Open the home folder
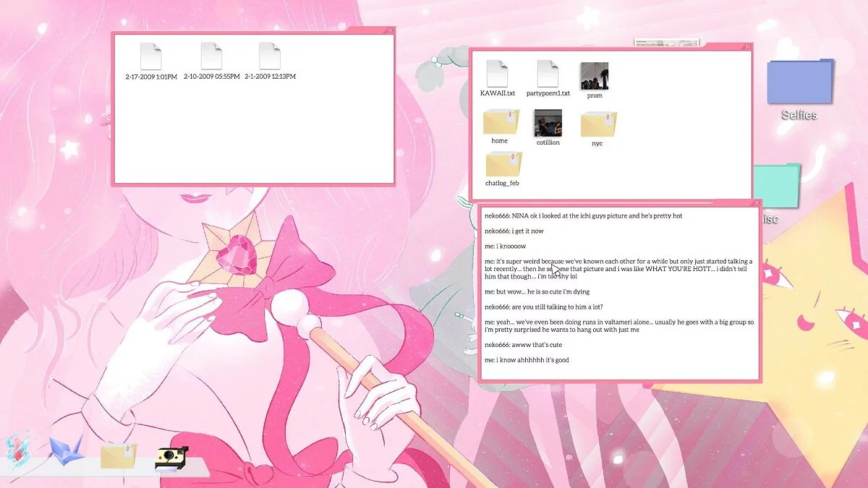 tap(500, 127)
